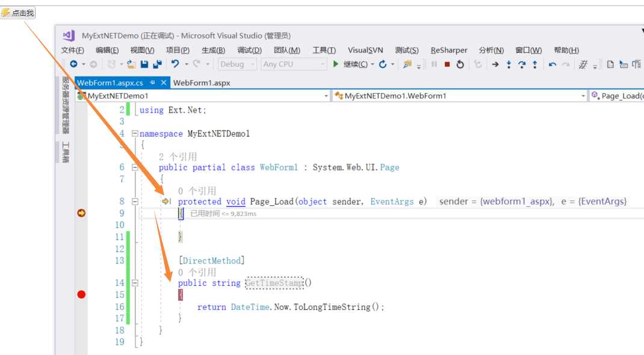Click the Pause debugging icon

point(434,64)
